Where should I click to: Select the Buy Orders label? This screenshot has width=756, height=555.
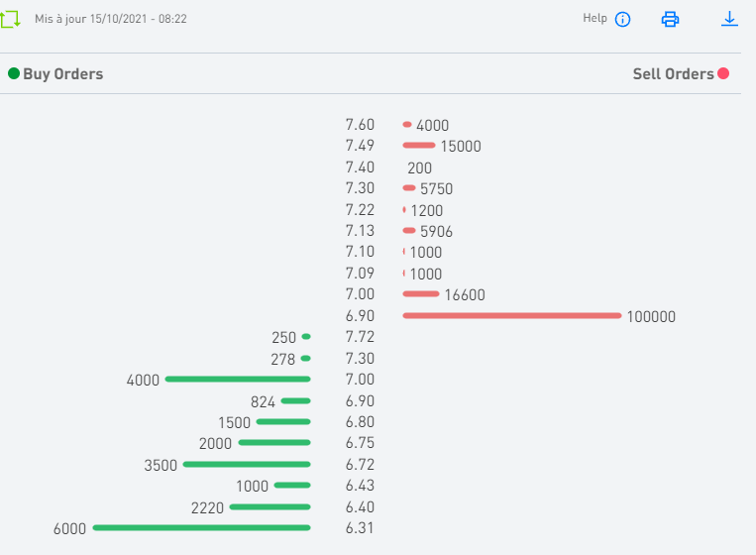click(63, 73)
